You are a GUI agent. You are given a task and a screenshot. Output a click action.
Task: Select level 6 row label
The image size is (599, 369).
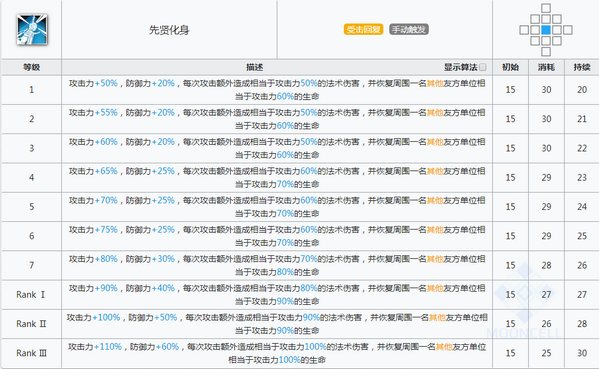[31, 236]
